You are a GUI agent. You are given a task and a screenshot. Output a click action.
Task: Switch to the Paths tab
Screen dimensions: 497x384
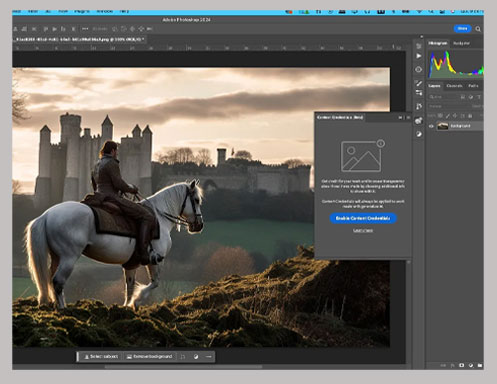[473, 86]
